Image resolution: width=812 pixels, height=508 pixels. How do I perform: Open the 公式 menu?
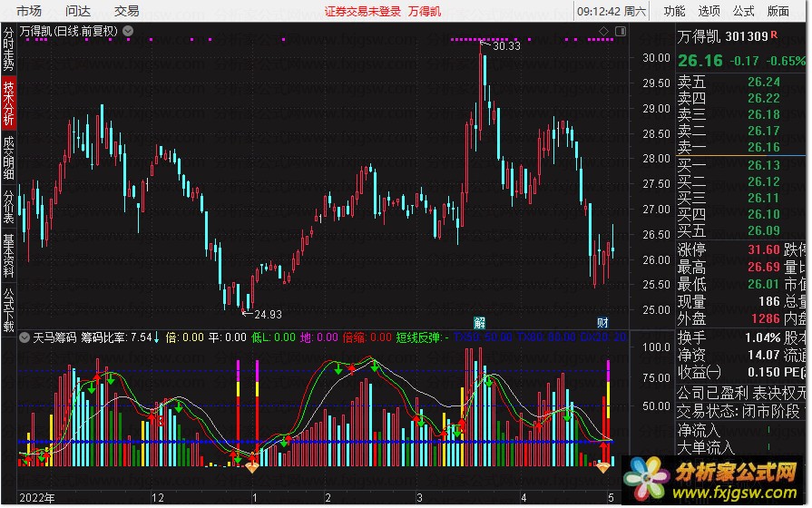[744, 11]
